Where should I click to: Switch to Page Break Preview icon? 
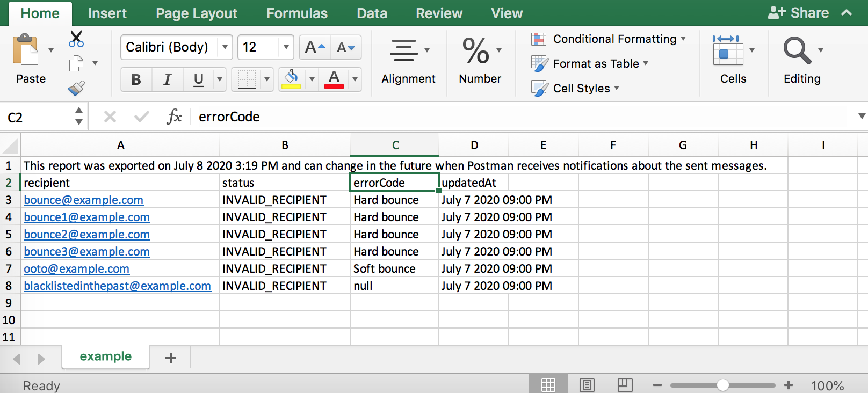(x=625, y=384)
